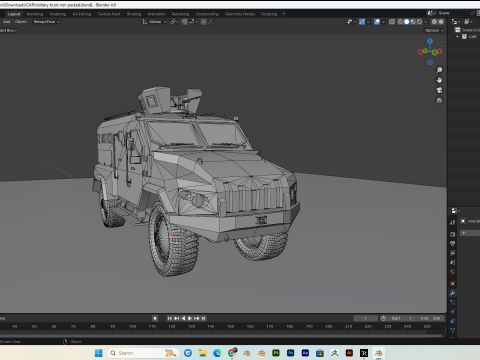Open the viewport shading options dropdown arrow
This screenshot has width=480, height=360.
pos(426,22)
